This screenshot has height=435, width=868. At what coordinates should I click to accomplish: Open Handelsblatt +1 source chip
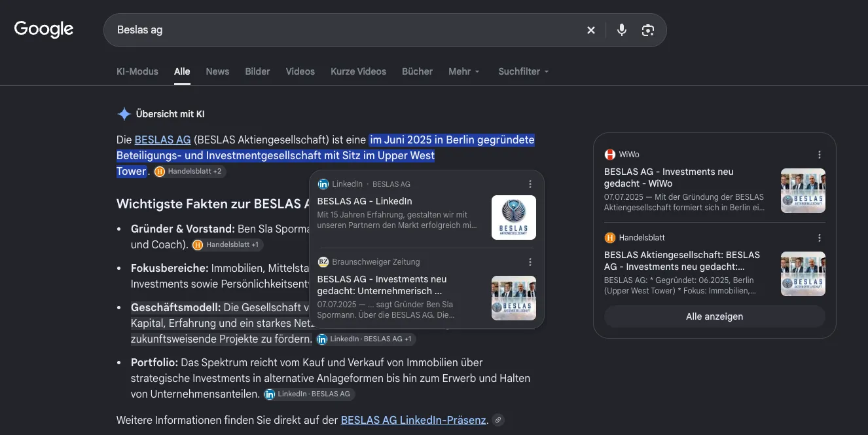(228, 245)
